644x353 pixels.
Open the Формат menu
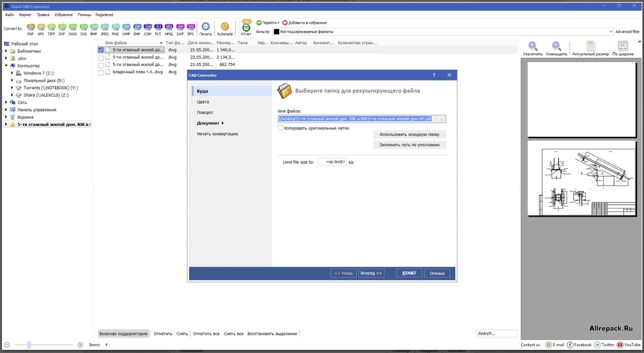pos(25,15)
